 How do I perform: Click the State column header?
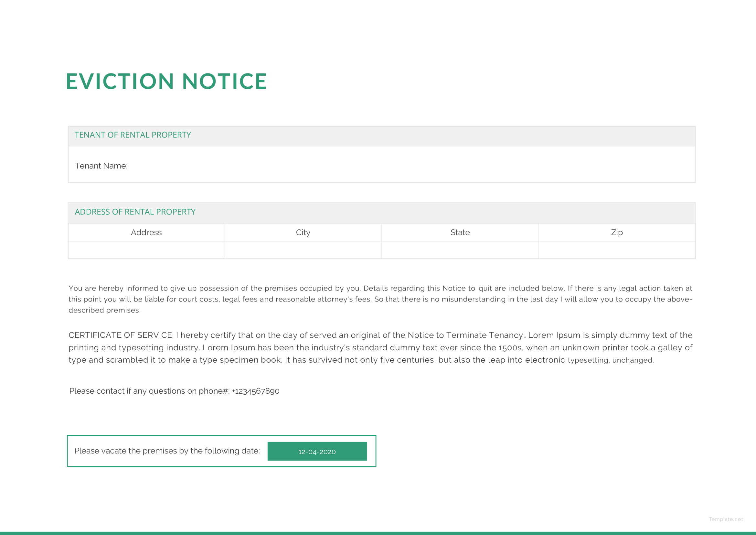(x=460, y=233)
